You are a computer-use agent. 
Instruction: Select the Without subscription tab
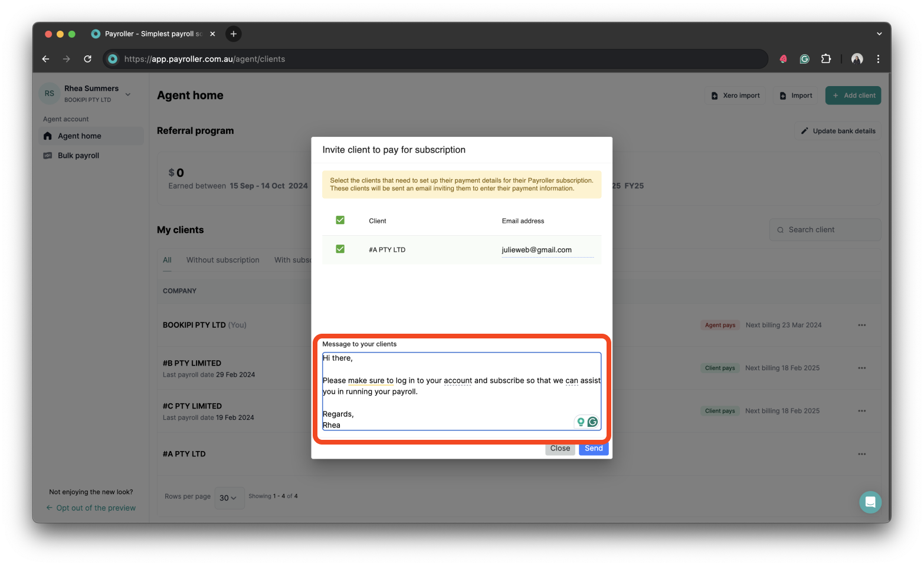pos(223,260)
